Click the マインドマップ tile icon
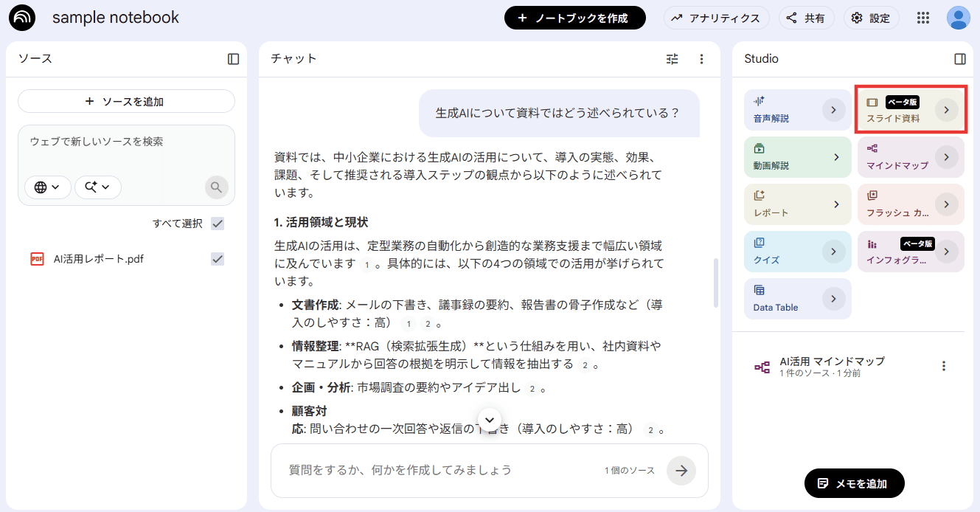The image size is (980, 512). (x=872, y=148)
